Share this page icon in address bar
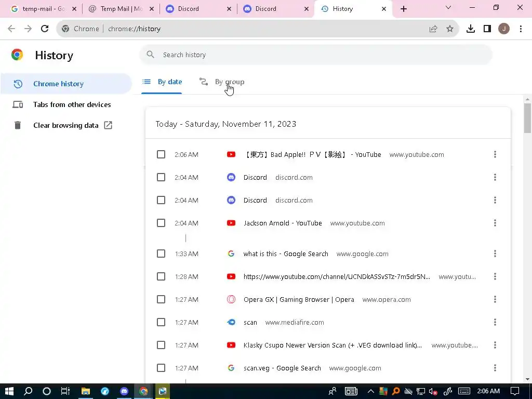This screenshot has height=399, width=532. 433,29
